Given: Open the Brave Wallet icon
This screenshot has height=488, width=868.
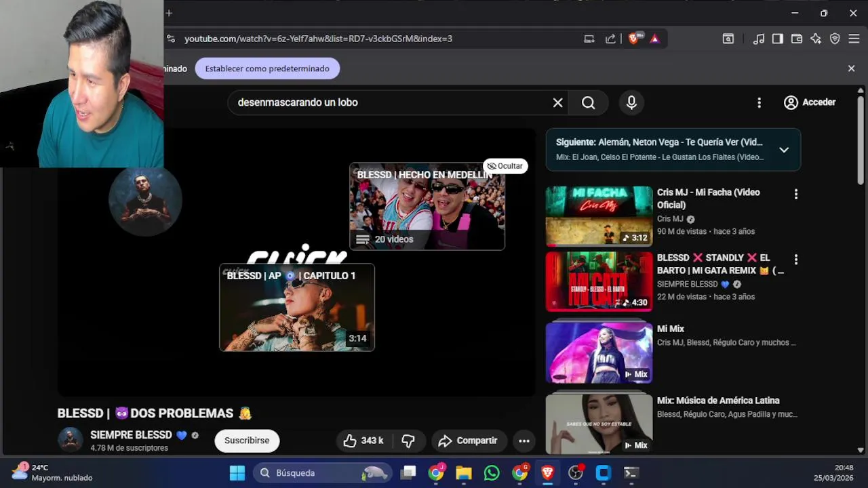Looking at the screenshot, I should click(797, 39).
